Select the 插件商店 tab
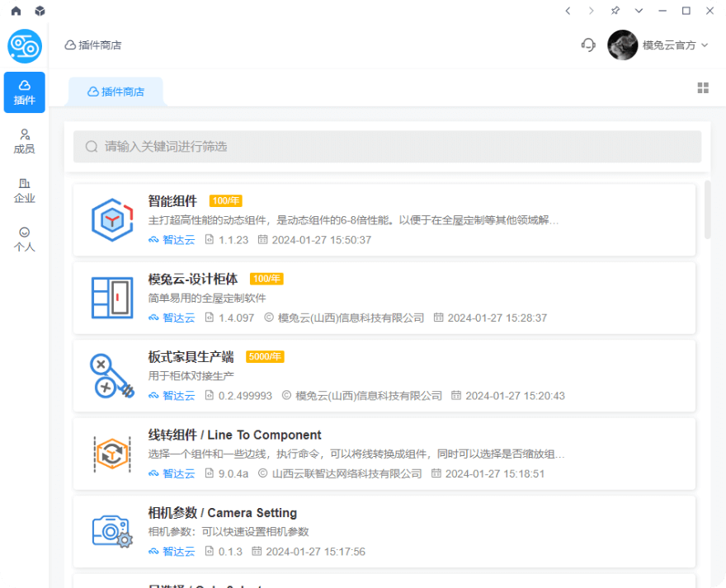Screen dimensions: 726x588 click(x=115, y=92)
